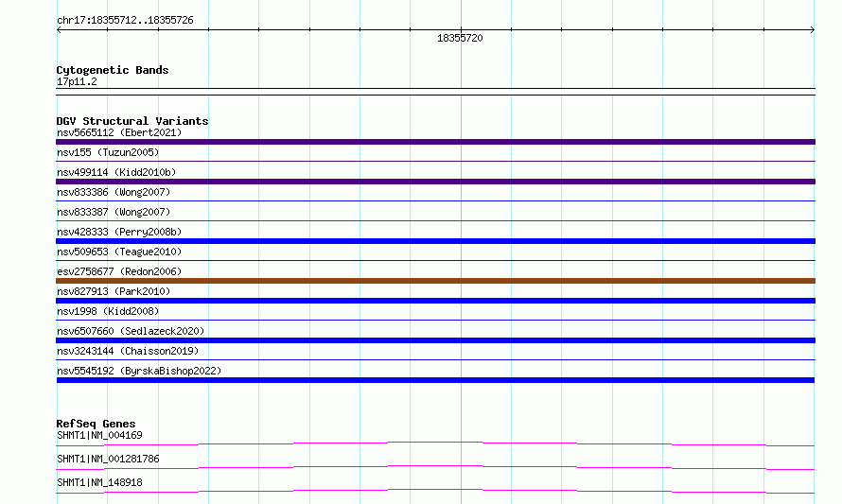Open nsv428333 (Perry2008b) variant label
Image resolution: width=842 pixels, height=504 pixels.
(x=119, y=232)
